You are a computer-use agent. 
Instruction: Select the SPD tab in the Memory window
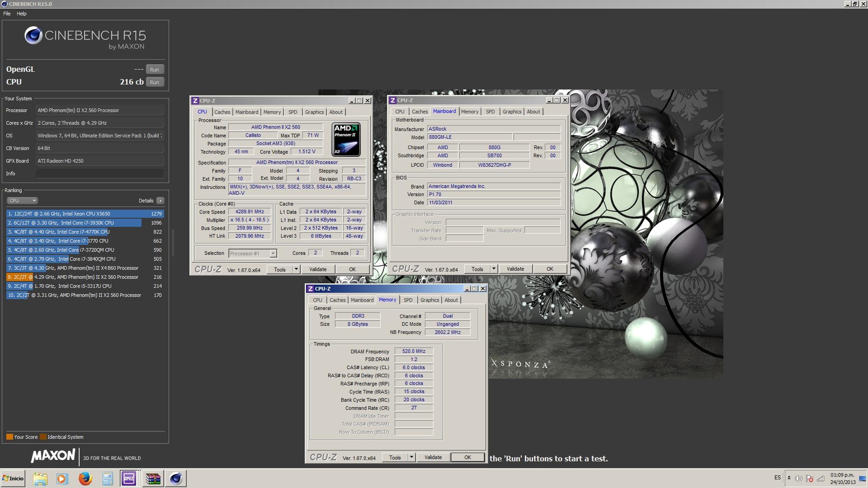(x=408, y=300)
